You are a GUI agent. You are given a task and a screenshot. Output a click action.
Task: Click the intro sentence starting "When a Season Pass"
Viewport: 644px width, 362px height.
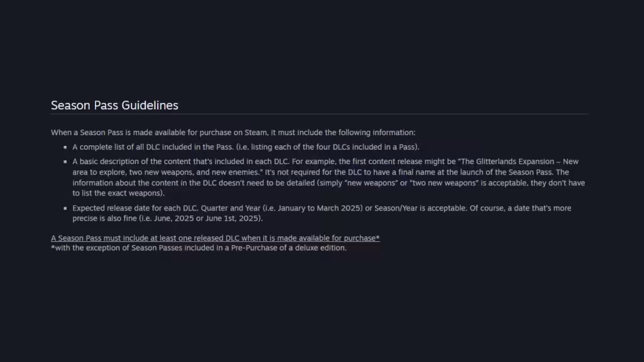(x=233, y=133)
